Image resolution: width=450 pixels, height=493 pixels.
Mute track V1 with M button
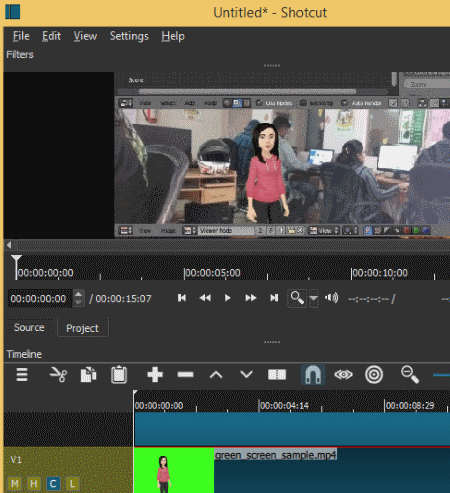(15, 484)
